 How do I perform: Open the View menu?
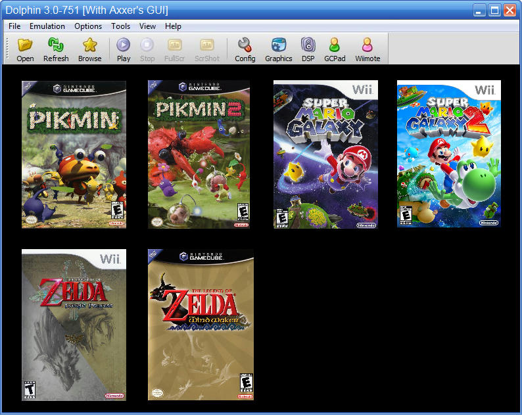(x=147, y=26)
